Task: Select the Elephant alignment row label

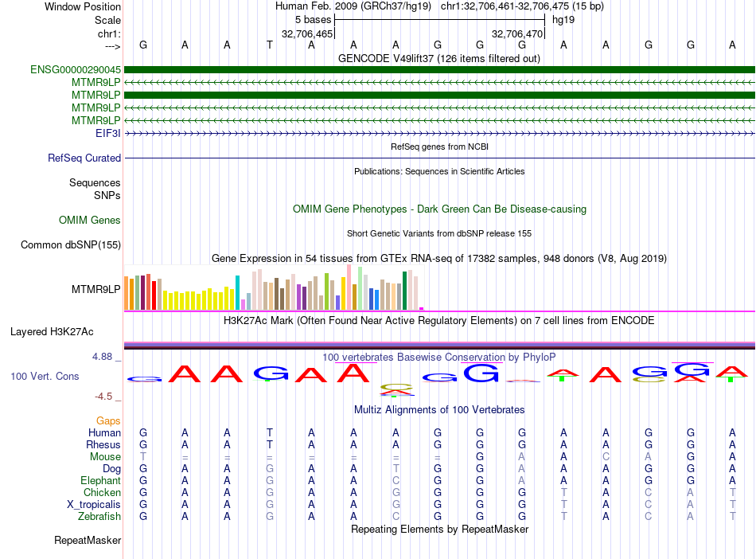Action: [x=100, y=480]
